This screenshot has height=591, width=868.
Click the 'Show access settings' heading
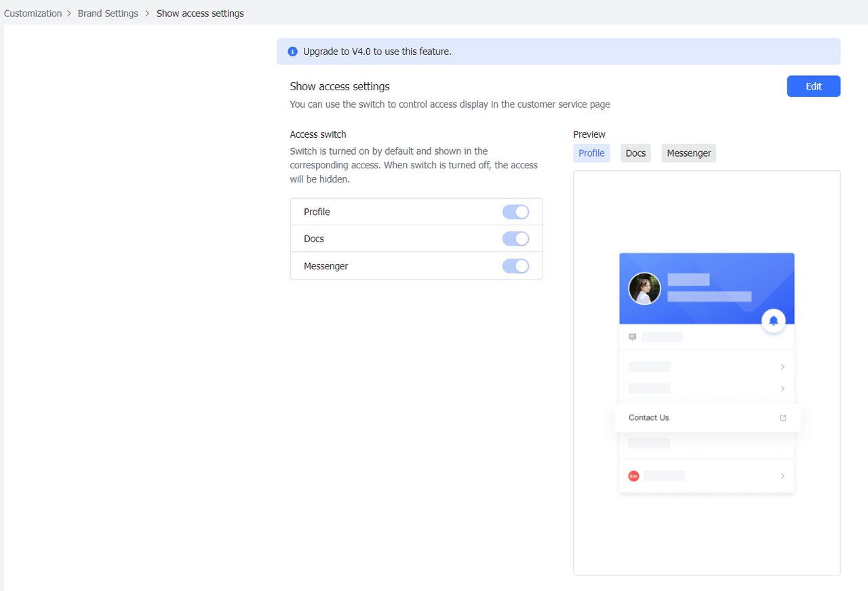[x=340, y=86]
